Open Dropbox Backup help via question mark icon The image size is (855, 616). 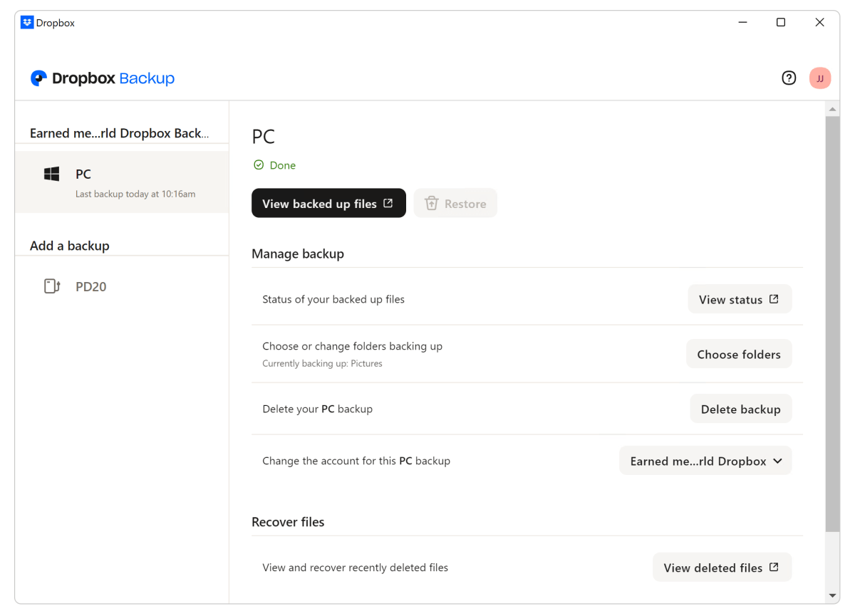[788, 78]
